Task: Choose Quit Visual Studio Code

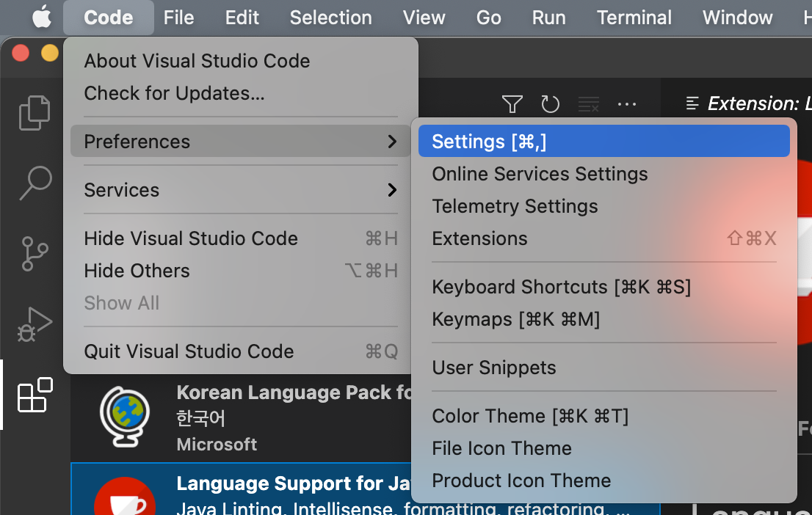Action: tap(241, 351)
